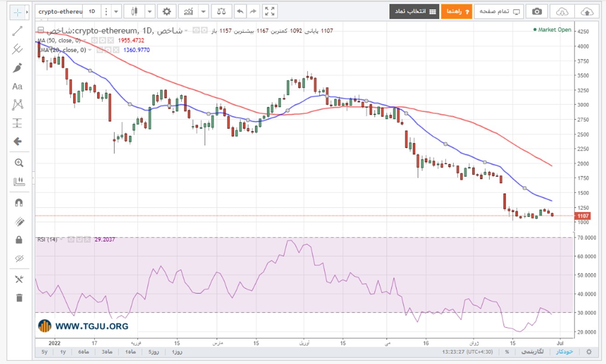Click the back arrow tool in sidebar

point(18,142)
